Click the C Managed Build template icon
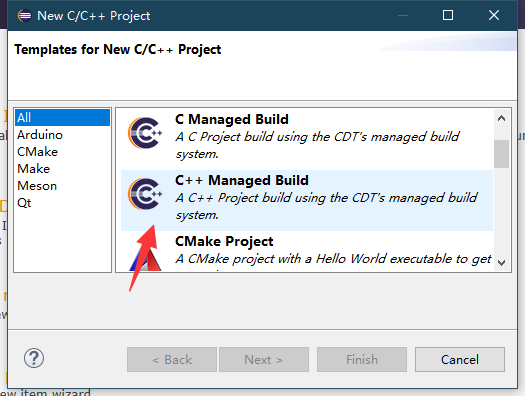The width and height of the screenshot is (525, 396). (145, 133)
